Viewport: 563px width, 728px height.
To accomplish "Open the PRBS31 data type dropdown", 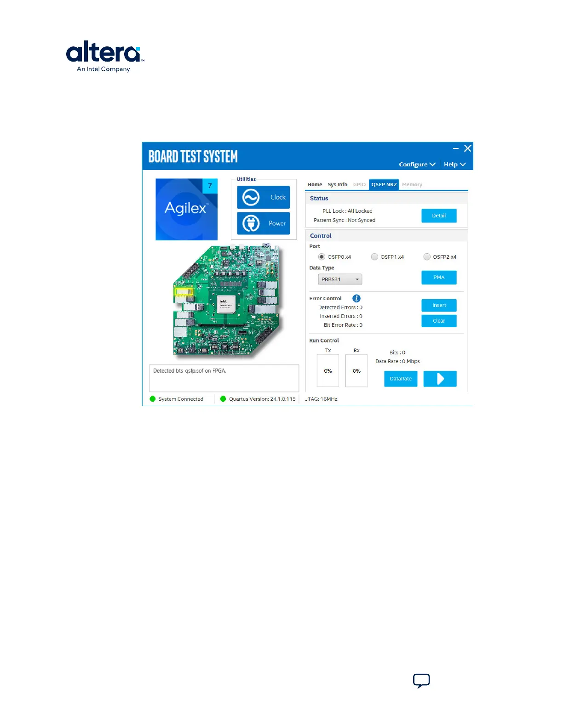I will 340,279.
